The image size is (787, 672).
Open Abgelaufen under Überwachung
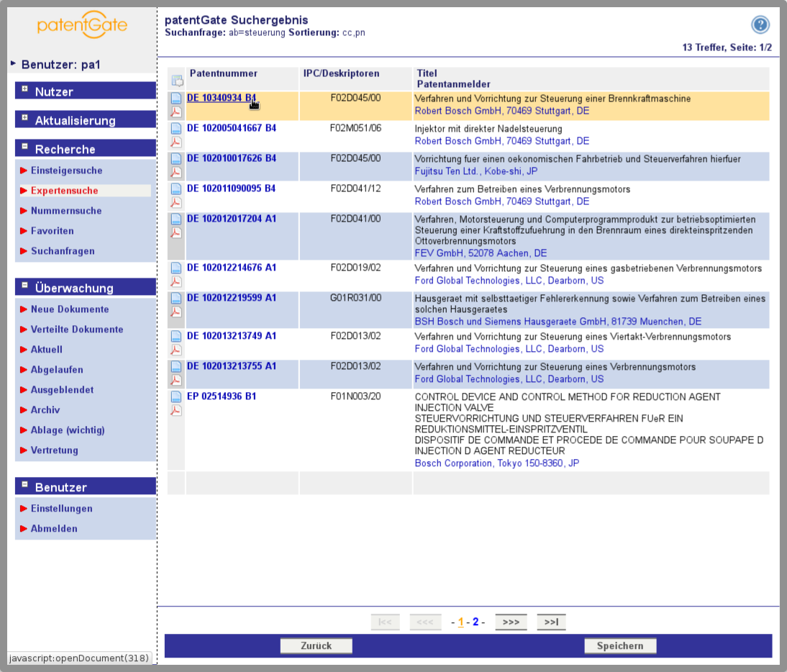pyautogui.click(x=58, y=370)
